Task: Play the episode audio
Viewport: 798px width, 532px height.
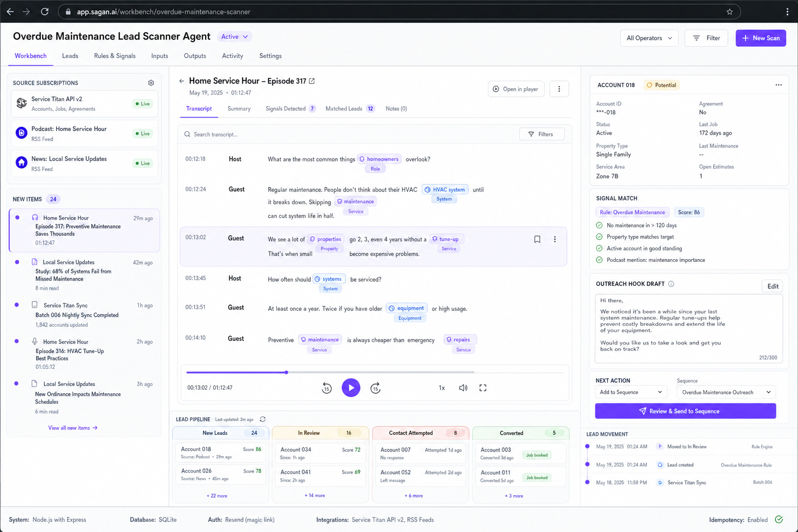Action: [x=351, y=388]
